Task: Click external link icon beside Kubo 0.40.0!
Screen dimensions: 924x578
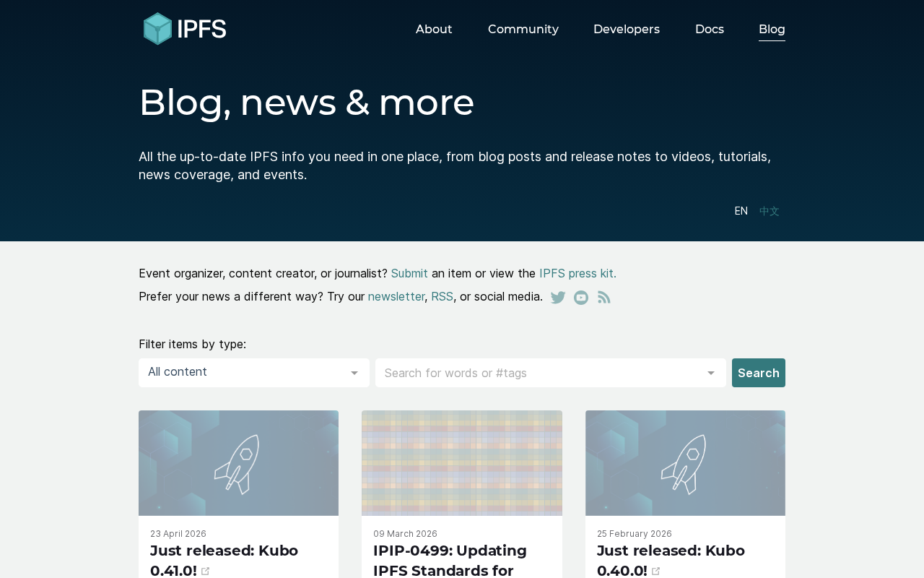Action: point(656,571)
